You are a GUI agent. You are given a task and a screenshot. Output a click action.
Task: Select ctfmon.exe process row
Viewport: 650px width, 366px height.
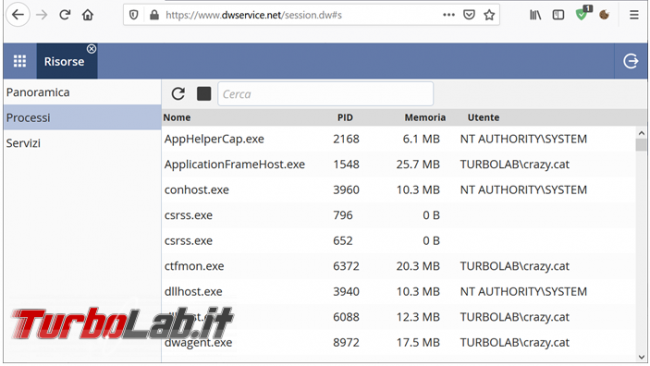[398, 266]
